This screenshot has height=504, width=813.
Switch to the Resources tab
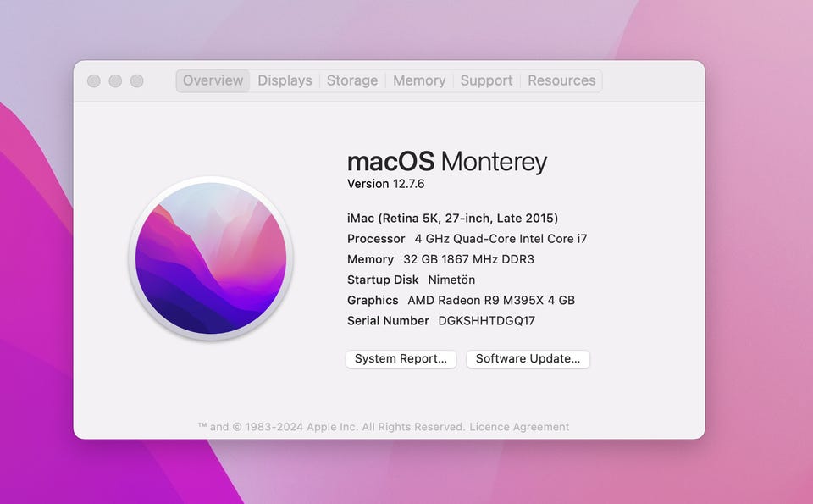[561, 80]
